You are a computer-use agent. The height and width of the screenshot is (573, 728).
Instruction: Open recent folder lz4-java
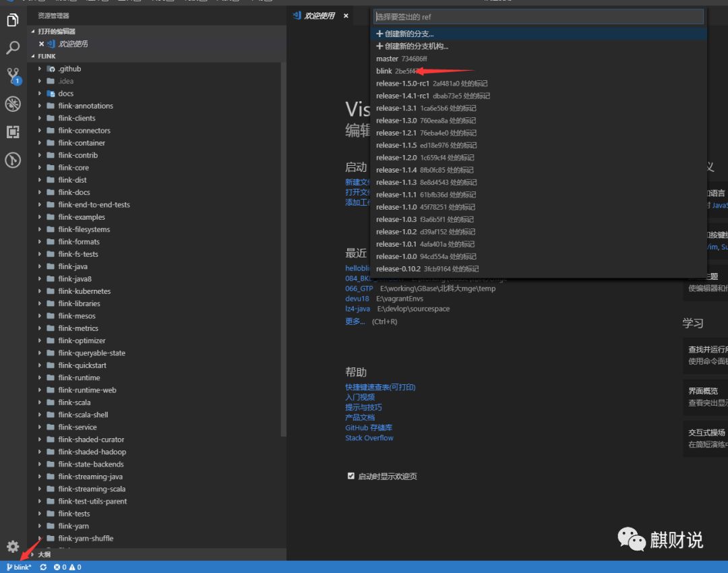tap(357, 309)
